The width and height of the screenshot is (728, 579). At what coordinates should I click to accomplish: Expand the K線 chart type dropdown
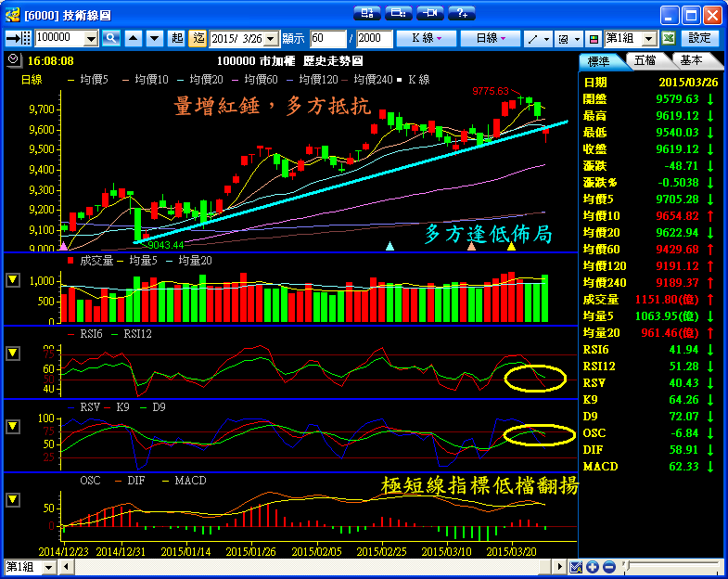pos(426,38)
